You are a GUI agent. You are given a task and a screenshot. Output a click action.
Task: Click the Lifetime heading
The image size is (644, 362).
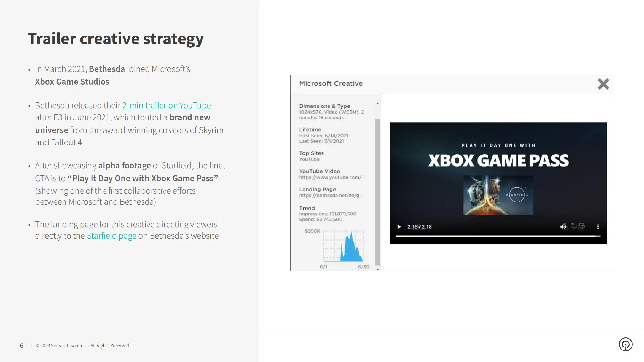click(310, 129)
